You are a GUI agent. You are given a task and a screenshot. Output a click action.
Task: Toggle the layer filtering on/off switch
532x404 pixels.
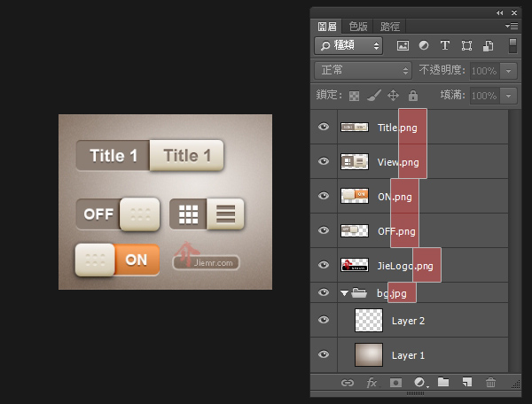tap(512, 45)
